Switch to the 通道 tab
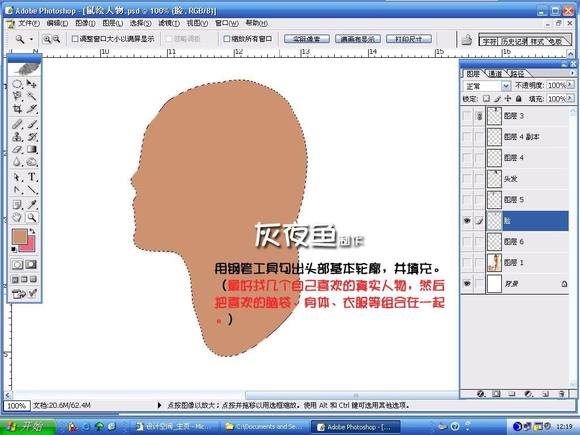Screen dimensions: 580x435 [495, 74]
